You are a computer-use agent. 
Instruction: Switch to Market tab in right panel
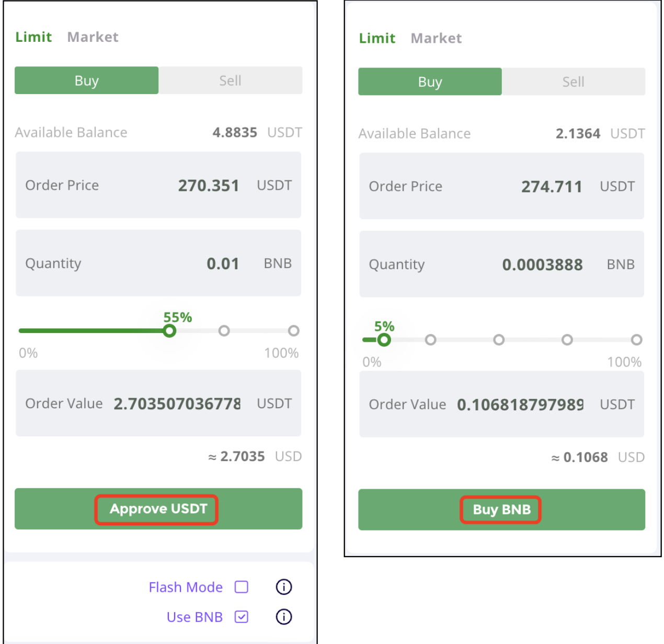click(436, 38)
